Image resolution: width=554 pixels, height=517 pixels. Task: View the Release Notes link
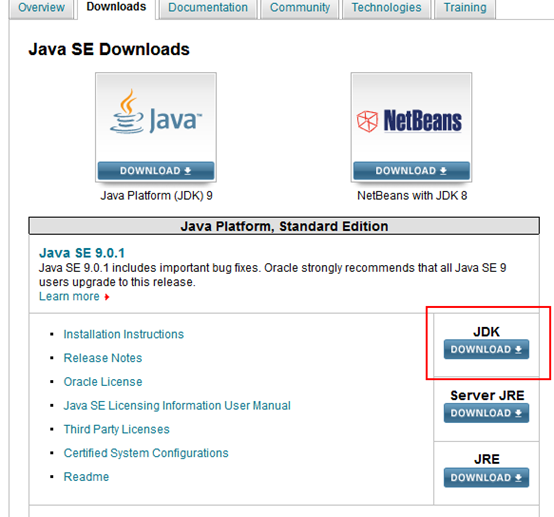103,358
